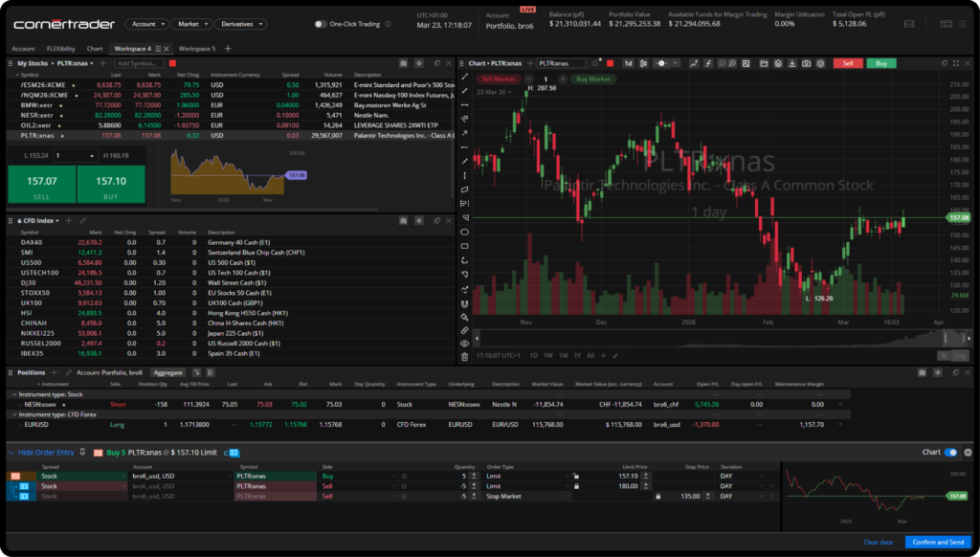
Task: Click red color link in My Stocks header
Action: coord(172,63)
